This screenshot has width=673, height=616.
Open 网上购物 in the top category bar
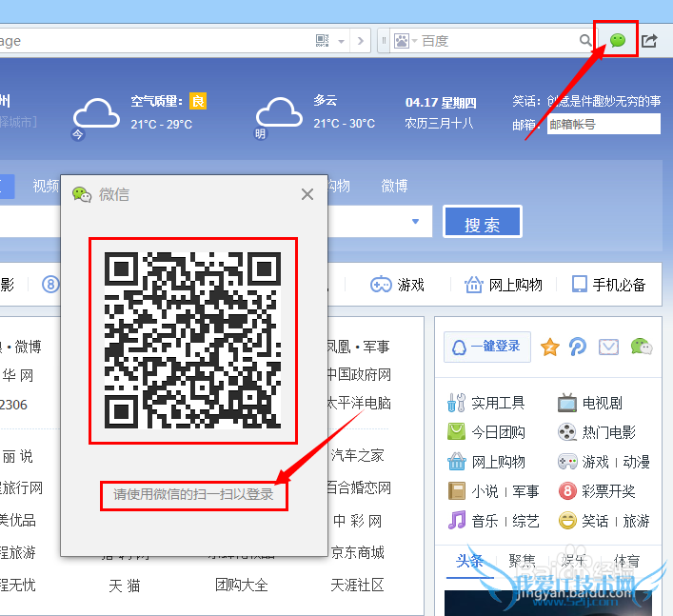point(503,285)
